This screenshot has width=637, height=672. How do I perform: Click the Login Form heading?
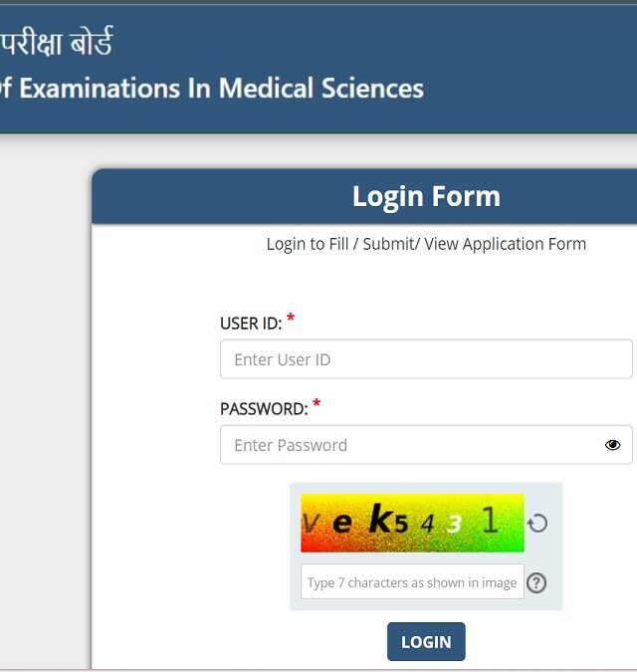(x=426, y=196)
